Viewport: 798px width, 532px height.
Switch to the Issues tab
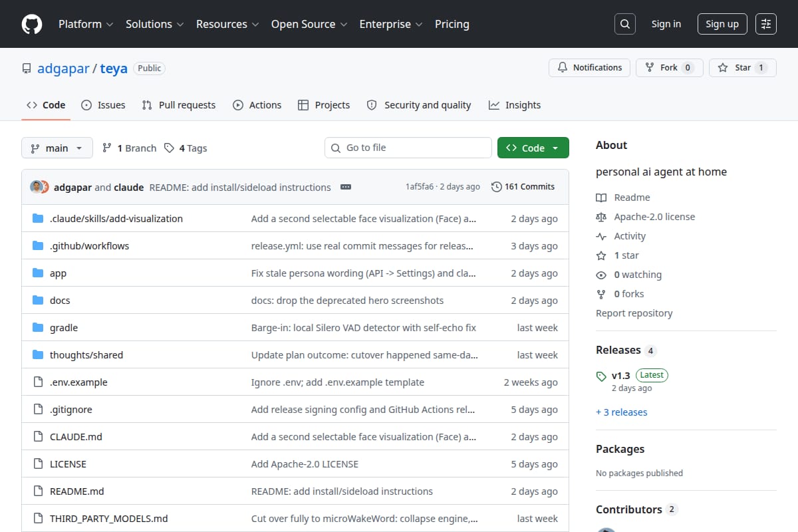[103, 105]
